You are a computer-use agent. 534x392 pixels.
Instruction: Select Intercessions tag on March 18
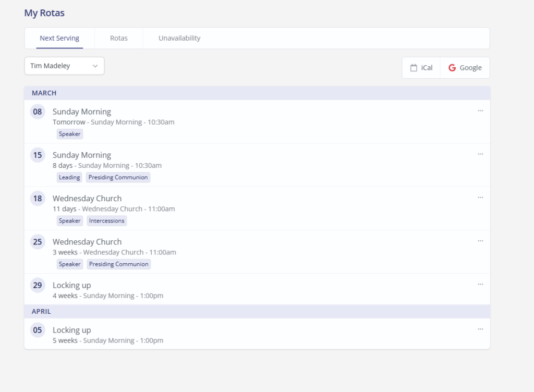(106, 220)
